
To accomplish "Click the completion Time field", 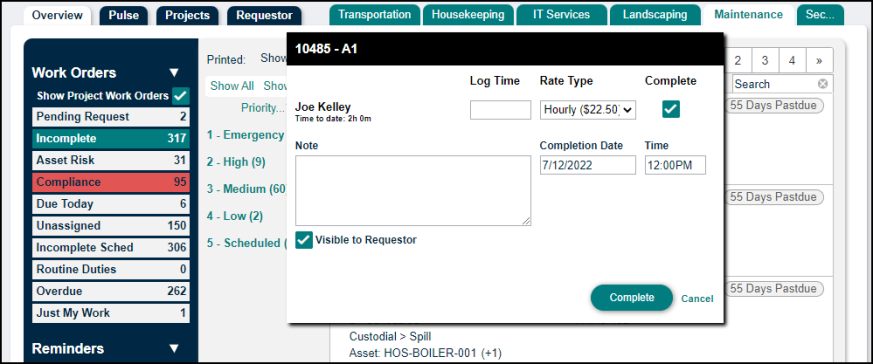I will point(675,165).
